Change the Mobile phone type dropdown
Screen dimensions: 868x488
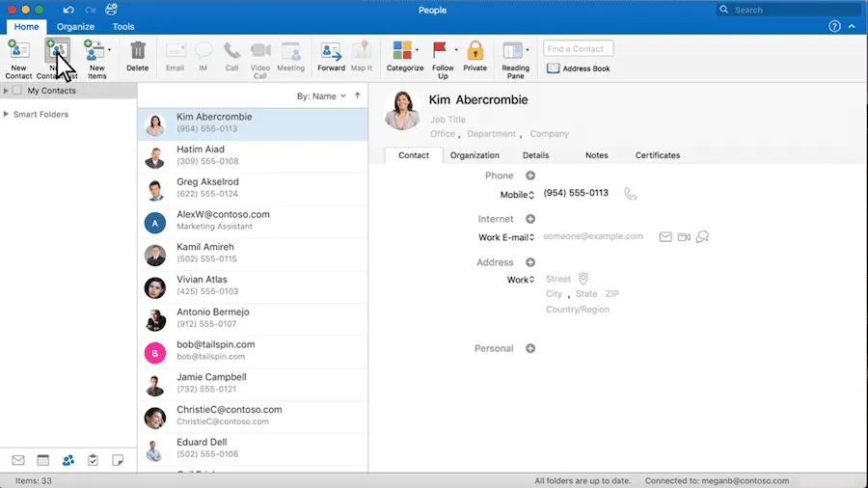point(517,195)
